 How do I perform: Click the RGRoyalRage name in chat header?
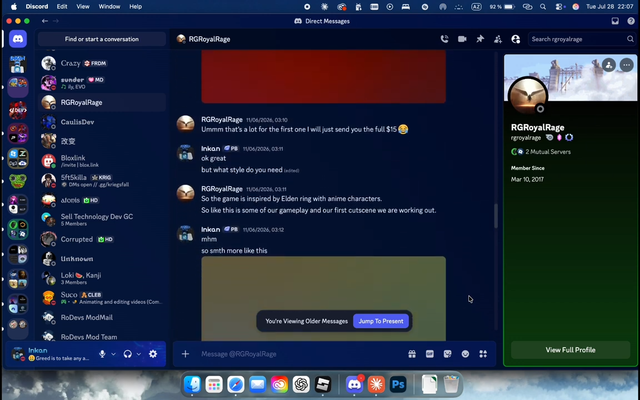[209, 39]
